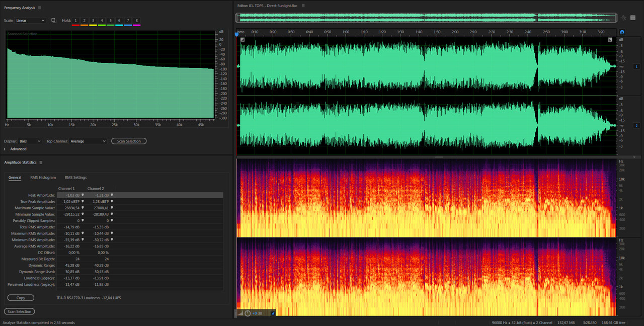The height and width of the screenshot is (326, 644).
Task: Click the spectral display toggle icon at top right
Action: pyautogui.click(x=633, y=18)
